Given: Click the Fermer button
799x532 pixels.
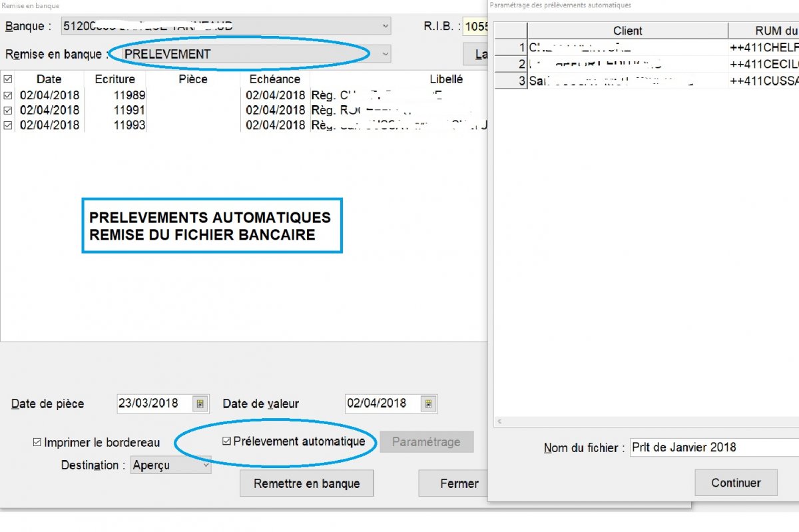Looking at the screenshot, I should [459, 483].
